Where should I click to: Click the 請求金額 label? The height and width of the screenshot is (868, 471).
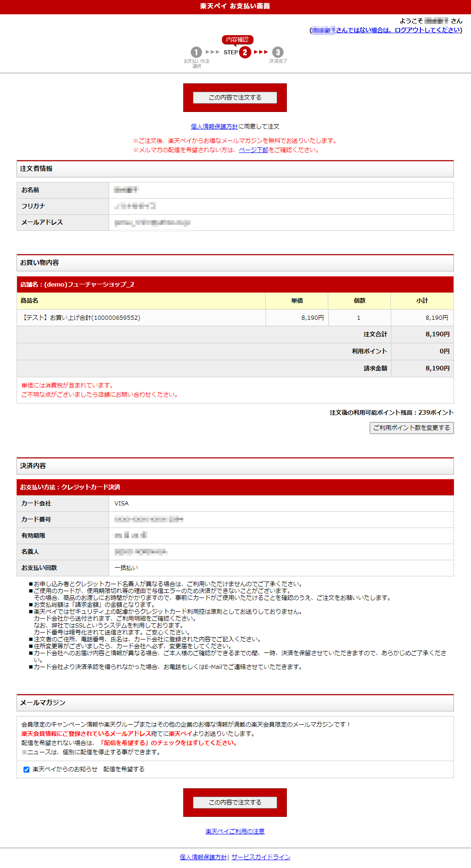click(x=375, y=368)
